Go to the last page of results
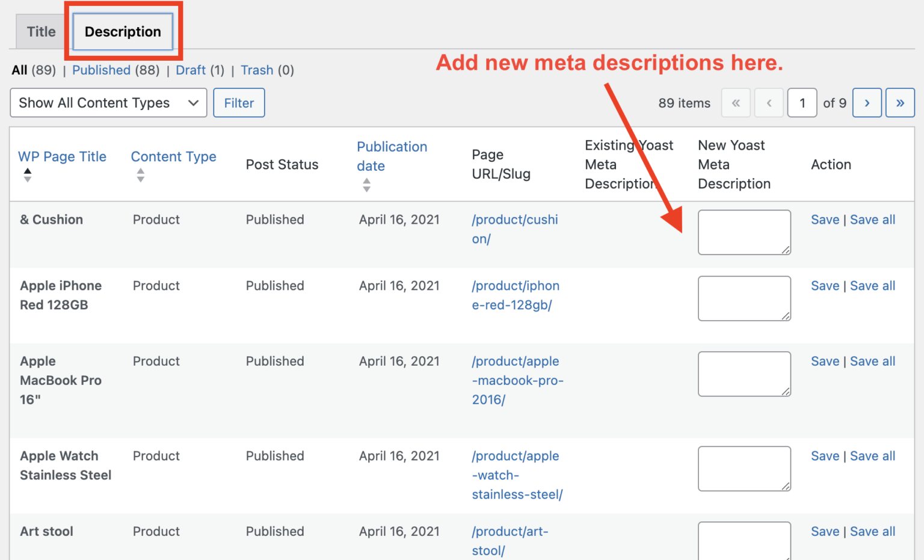The height and width of the screenshot is (560, 924). pos(900,102)
